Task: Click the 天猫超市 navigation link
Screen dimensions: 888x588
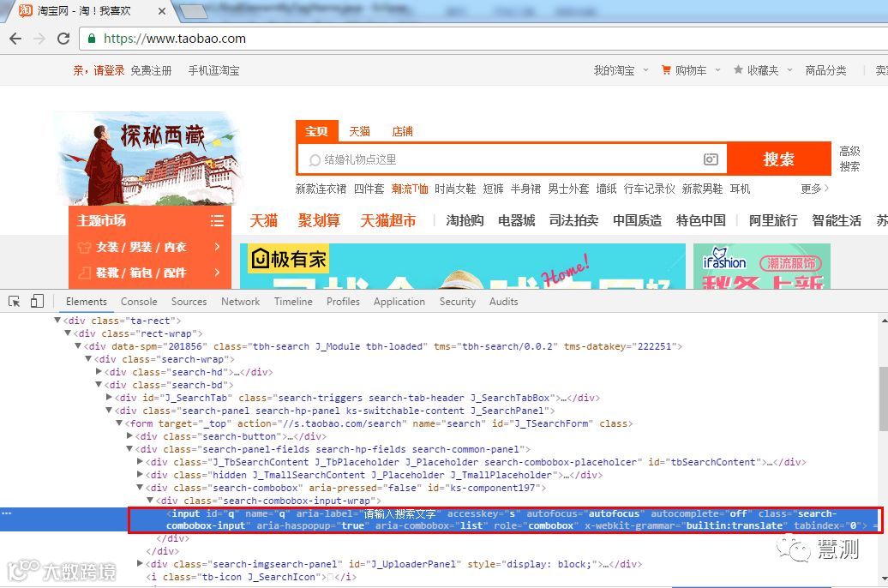Action: [388, 220]
